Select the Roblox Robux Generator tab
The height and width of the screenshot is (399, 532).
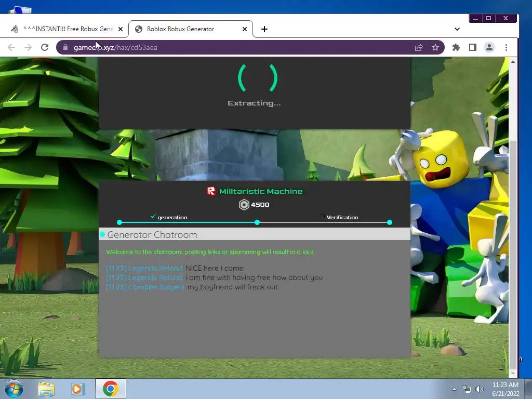tap(190, 29)
